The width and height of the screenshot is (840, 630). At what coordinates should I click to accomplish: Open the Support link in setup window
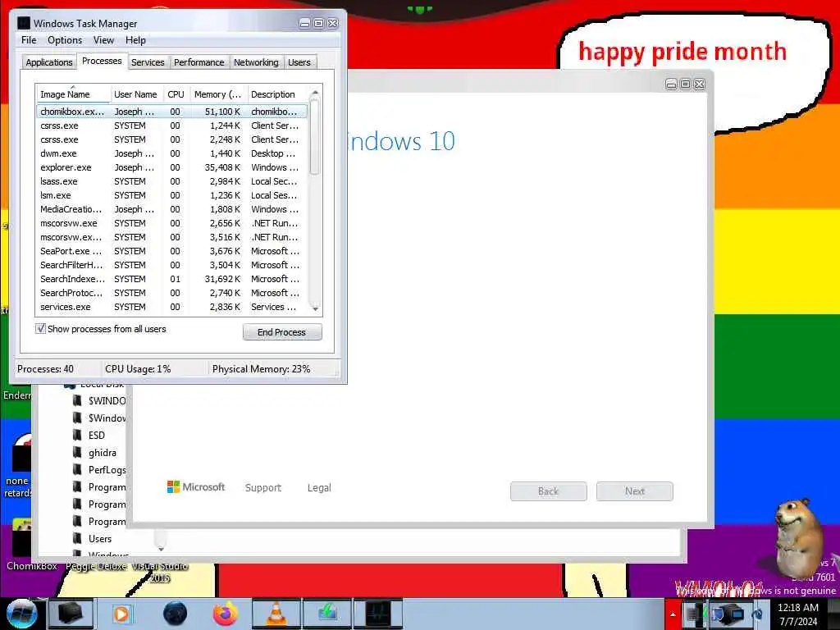pos(263,487)
